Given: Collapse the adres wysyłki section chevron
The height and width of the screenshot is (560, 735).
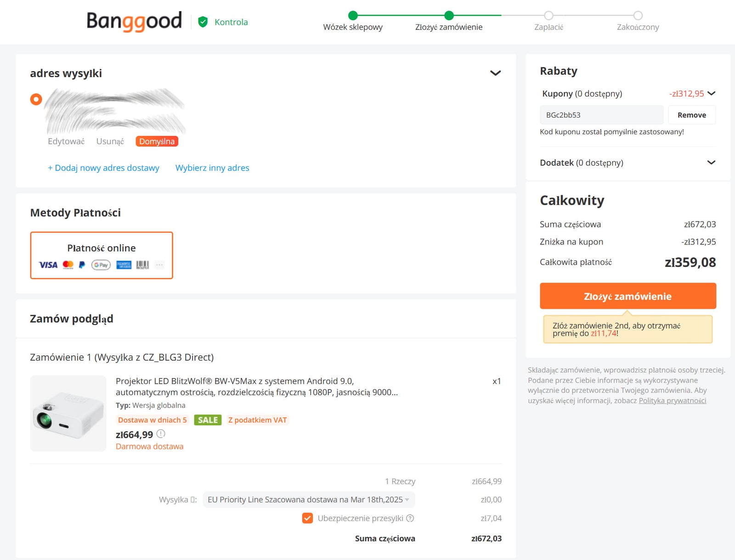Looking at the screenshot, I should (495, 73).
